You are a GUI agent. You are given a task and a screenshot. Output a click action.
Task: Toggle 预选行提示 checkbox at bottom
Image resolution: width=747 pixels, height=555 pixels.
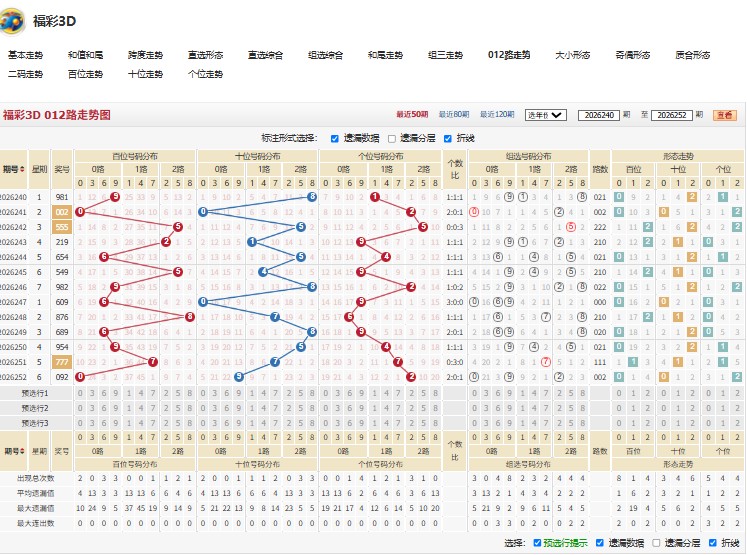coord(537,543)
